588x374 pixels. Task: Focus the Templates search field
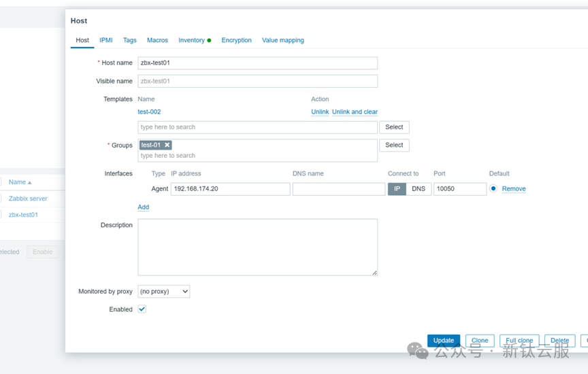click(258, 127)
